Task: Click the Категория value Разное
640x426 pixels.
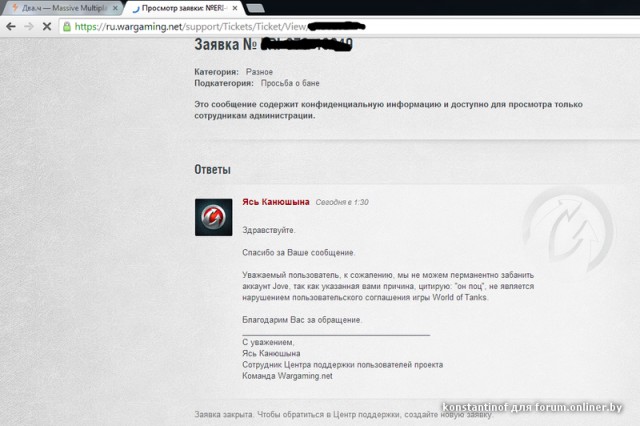Action: pos(259,72)
